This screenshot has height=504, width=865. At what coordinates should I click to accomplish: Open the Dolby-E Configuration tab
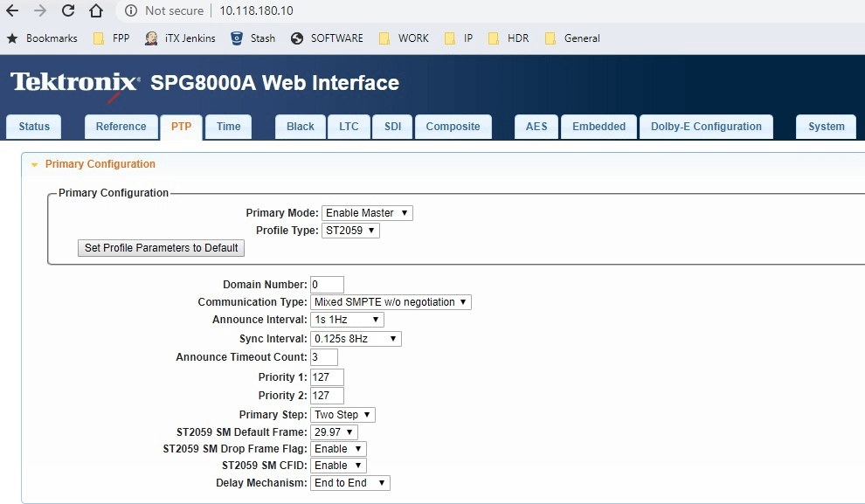706,127
